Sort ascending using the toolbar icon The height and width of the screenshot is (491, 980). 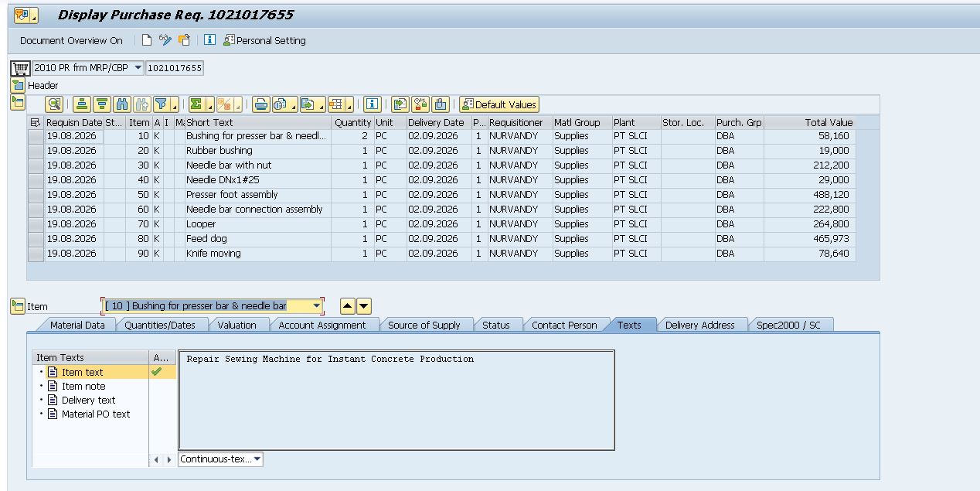[x=81, y=104]
